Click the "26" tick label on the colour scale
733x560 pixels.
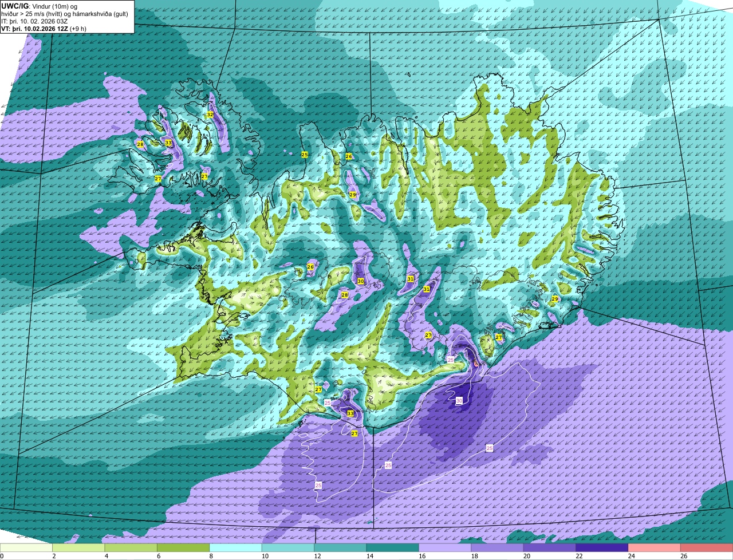click(684, 556)
